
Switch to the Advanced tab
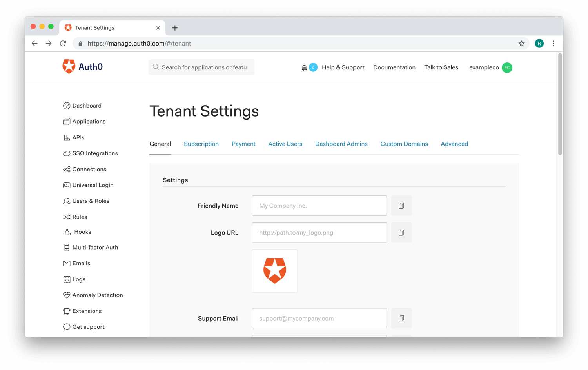[454, 144]
